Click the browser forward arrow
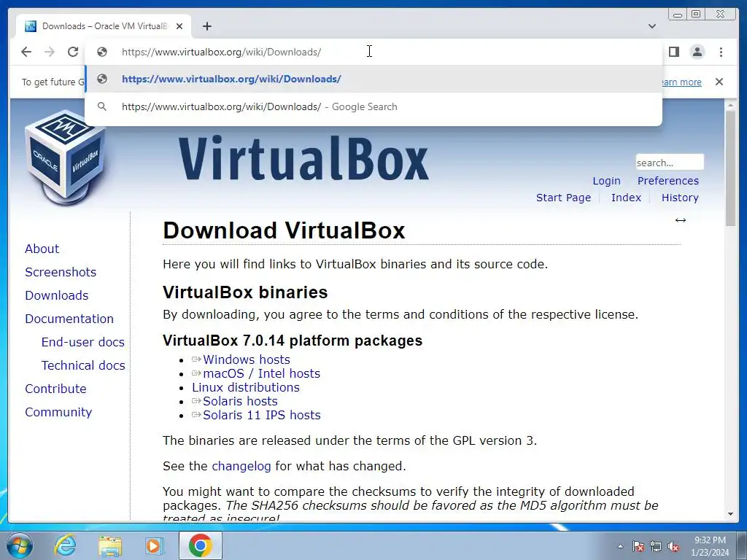The height and width of the screenshot is (560, 747). coord(50,52)
